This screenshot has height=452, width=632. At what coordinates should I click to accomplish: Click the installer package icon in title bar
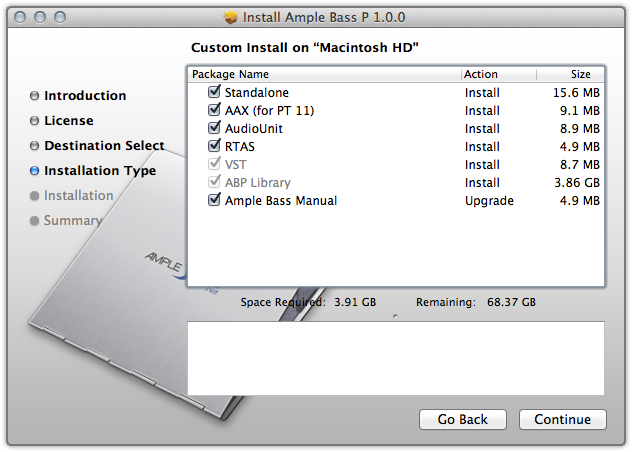tap(231, 17)
